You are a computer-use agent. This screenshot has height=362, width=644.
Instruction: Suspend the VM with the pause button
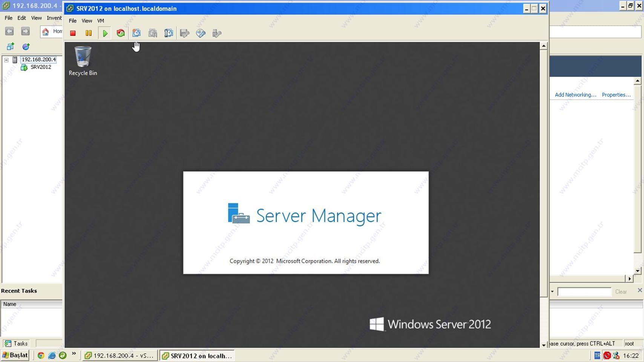coord(89,33)
